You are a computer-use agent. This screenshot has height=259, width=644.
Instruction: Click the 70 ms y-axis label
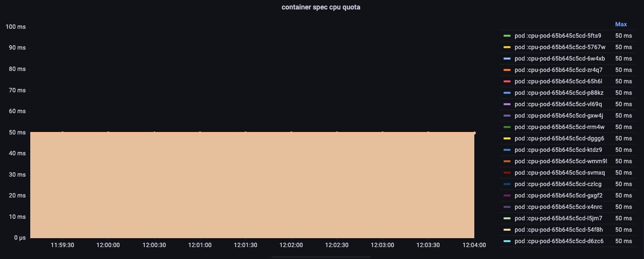tap(17, 90)
